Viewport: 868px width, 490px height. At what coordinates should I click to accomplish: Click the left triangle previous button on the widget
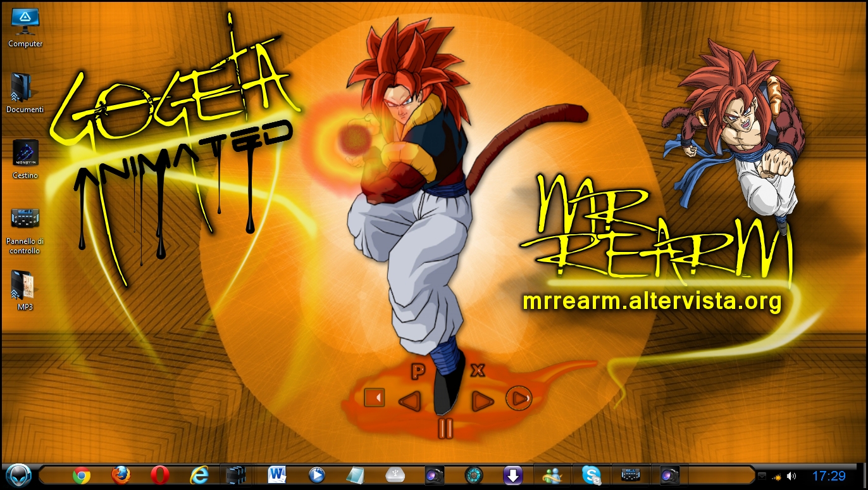tap(410, 401)
